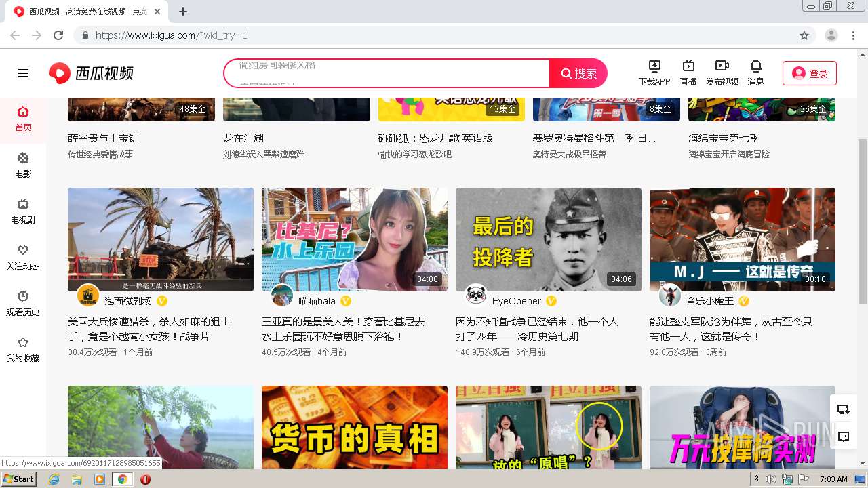
Task: Open the taskbar file explorer folder
Action: [77, 479]
